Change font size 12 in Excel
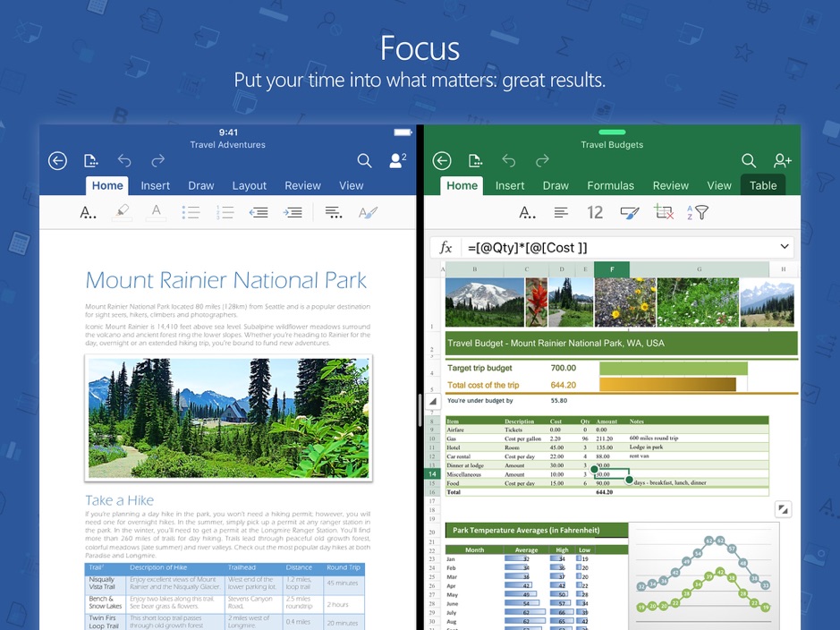840x630 pixels. (595, 213)
